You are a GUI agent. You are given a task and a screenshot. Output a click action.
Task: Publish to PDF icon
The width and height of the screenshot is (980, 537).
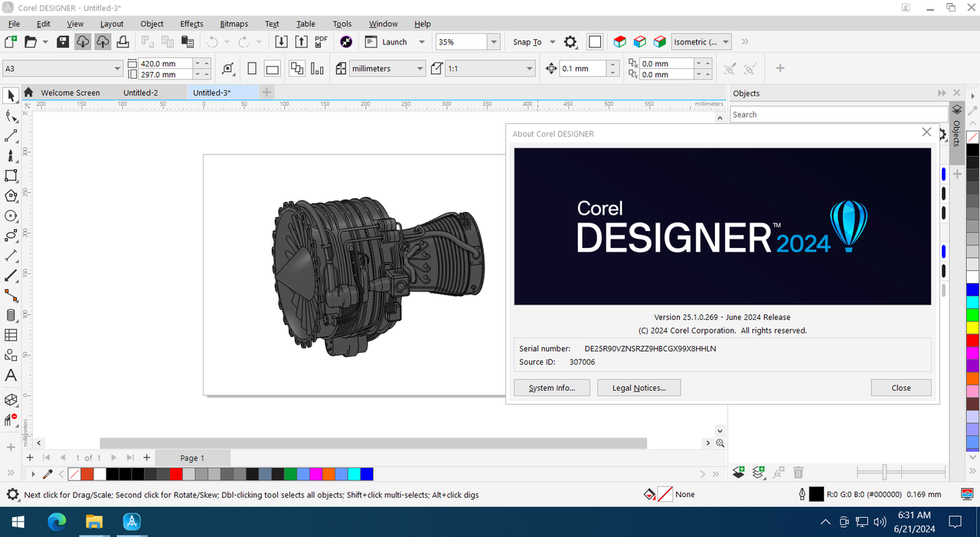click(321, 42)
